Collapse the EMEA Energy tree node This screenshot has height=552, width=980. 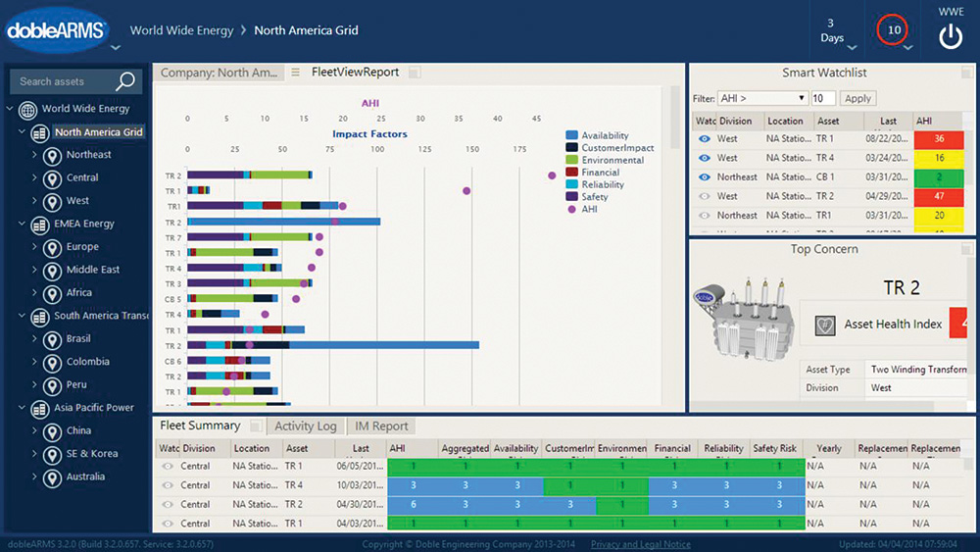point(22,224)
